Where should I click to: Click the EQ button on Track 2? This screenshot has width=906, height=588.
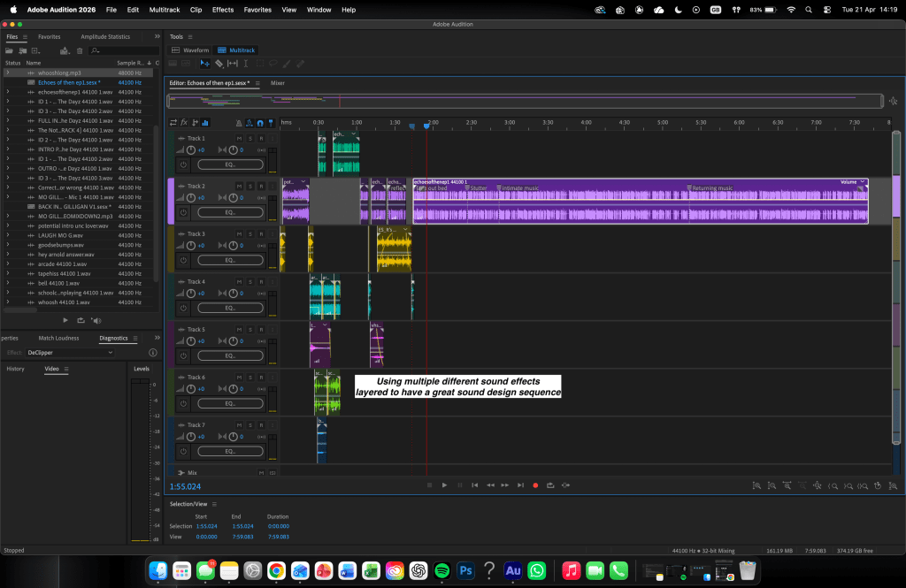pyautogui.click(x=230, y=212)
